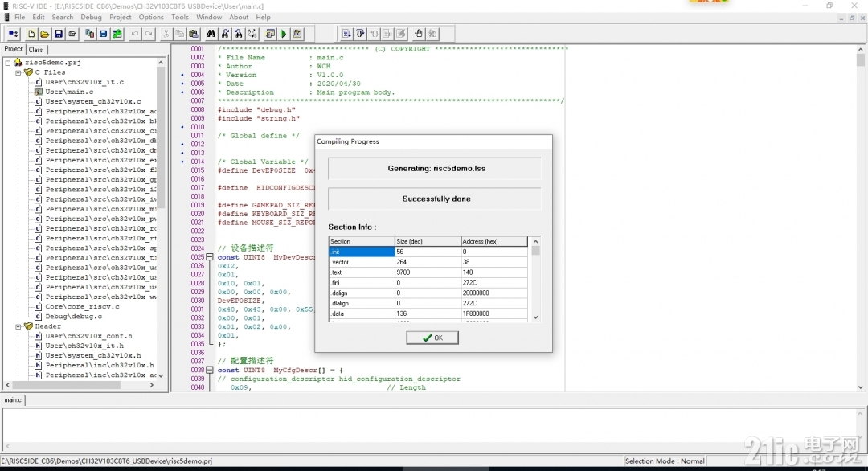Click the c icon beside Core\core_riscv.c
The image size is (868, 471).
pos(39,306)
